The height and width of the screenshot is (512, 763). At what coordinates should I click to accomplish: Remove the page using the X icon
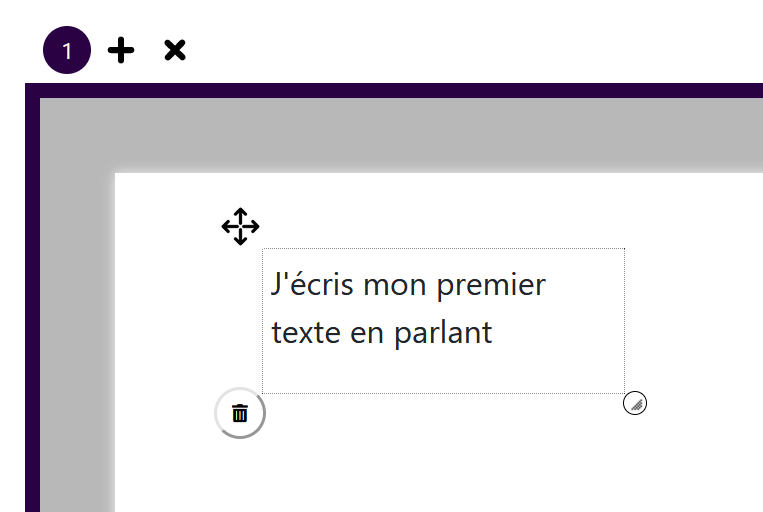pyautogui.click(x=175, y=50)
